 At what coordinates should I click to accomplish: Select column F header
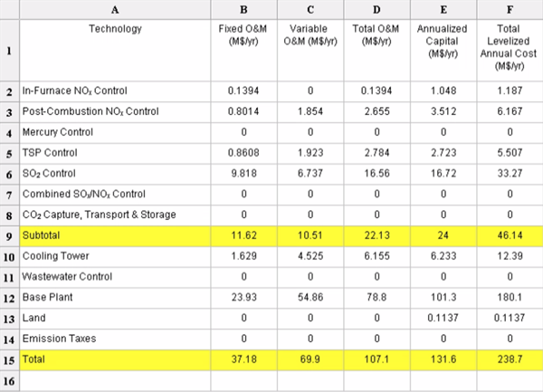click(x=510, y=10)
